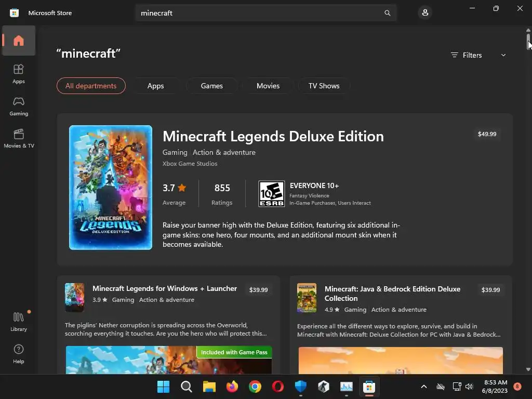Click the Java & Bedrock Collection small thumbnail
The height and width of the screenshot is (399, 532).
pos(307,298)
